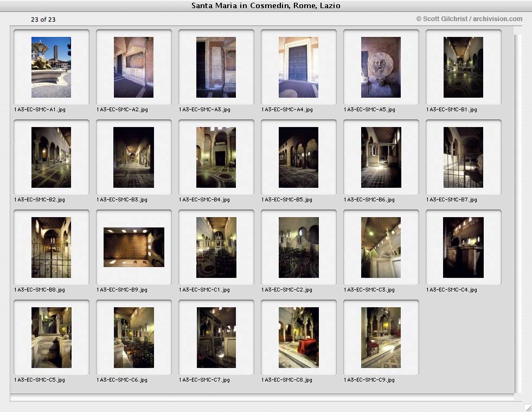Select the thumbnail for 1A3-EC-SMC-B6.jpg

[381, 157]
